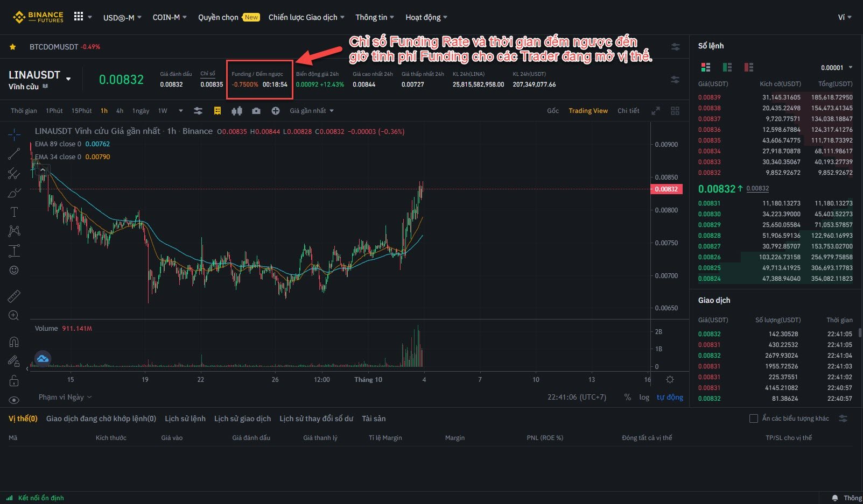The height and width of the screenshot is (504, 863).
Task: Hide all drawings with eye icon
Action: (14, 400)
